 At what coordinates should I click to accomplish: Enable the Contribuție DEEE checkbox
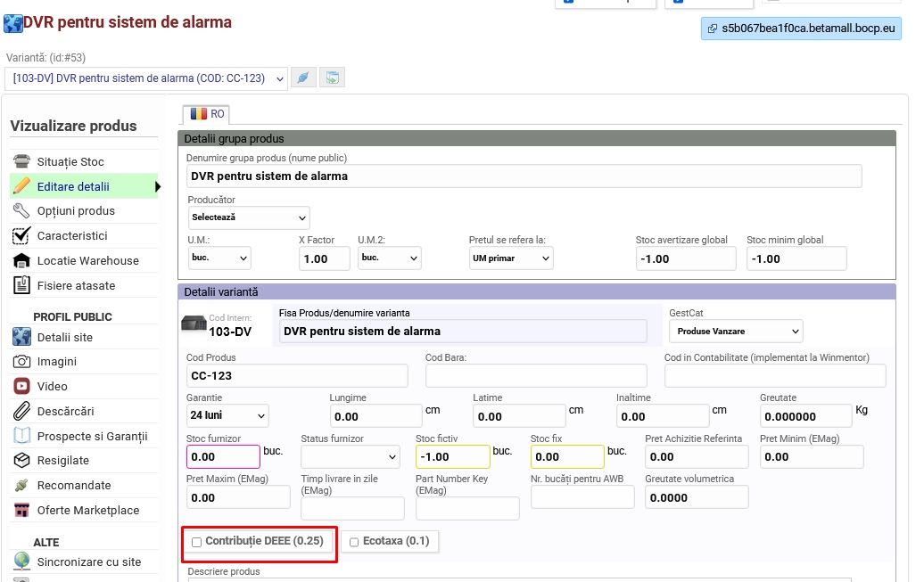196,542
